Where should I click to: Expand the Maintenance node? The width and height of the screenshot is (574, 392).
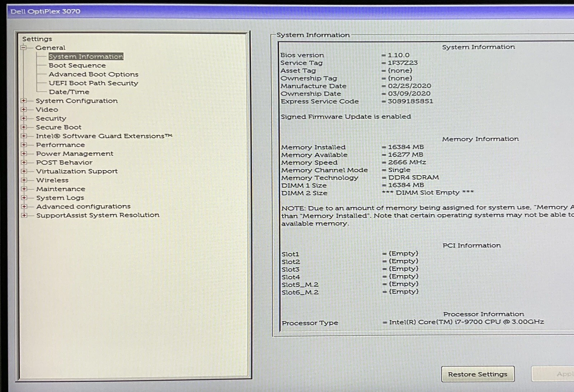[24, 189]
